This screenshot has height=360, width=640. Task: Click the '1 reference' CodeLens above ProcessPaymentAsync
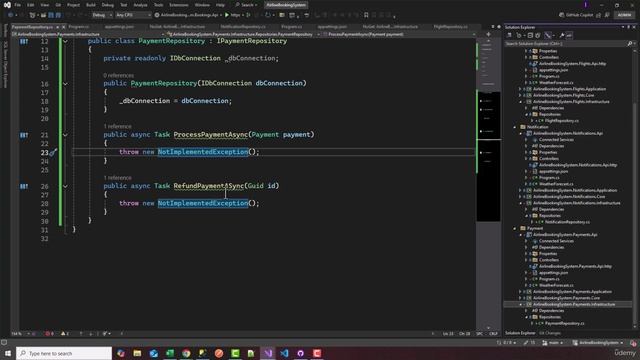(118, 127)
